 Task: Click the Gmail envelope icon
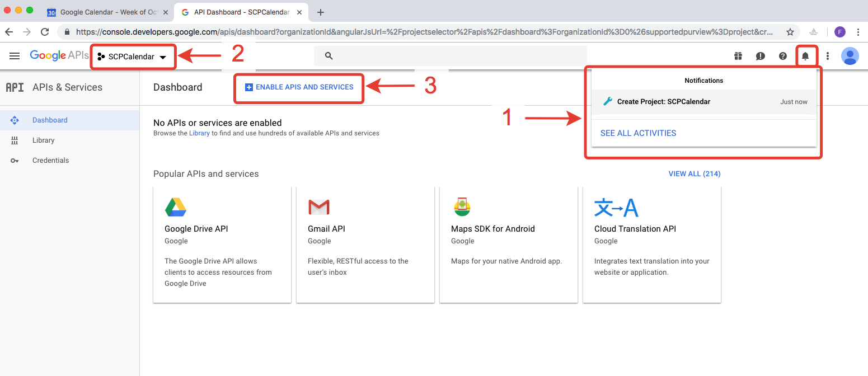click(x=319, y=208)
